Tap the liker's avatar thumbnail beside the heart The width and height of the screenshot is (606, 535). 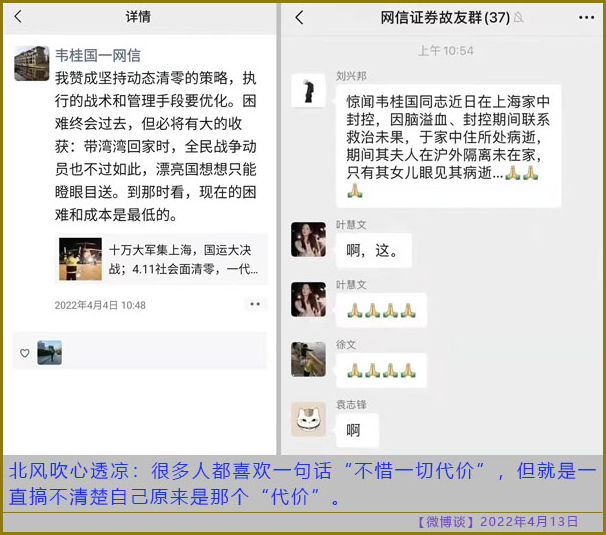(x=49, y=353)
